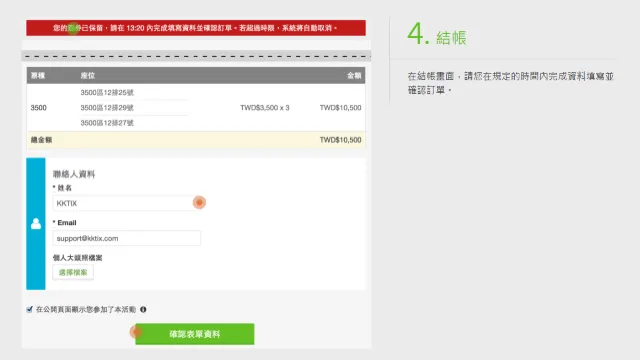Click the 金額 column header
Viewport: 640px width, 360px height.
[x=354, y=76]
